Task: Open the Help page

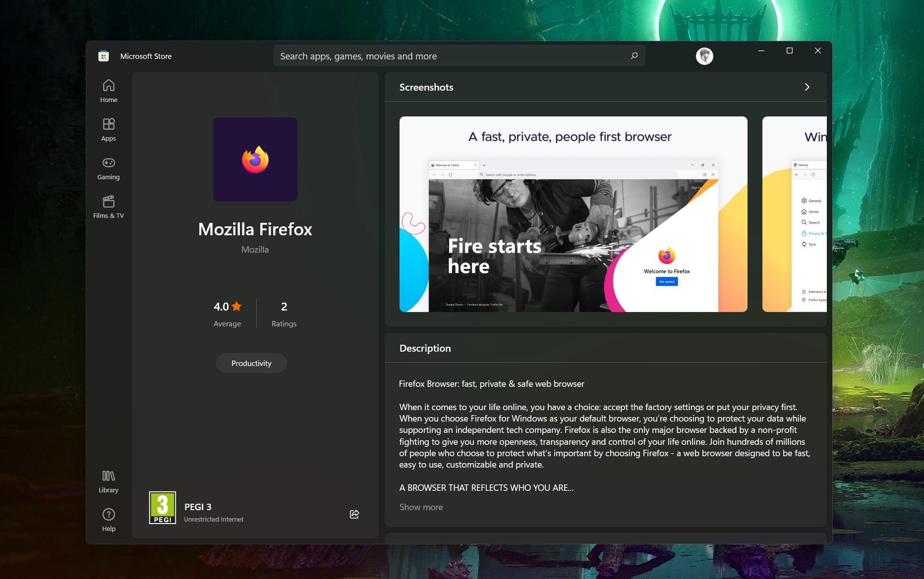Action: point(109,520)
